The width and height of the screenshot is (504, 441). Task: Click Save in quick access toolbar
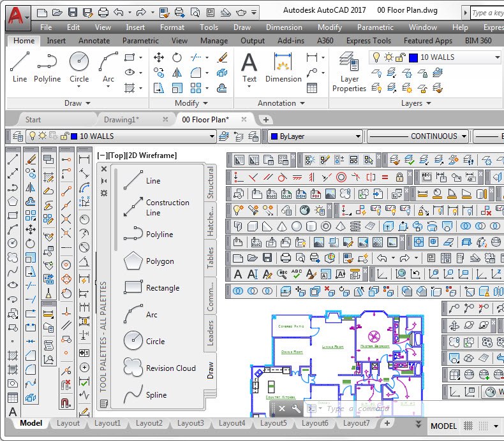coord(73,13)
